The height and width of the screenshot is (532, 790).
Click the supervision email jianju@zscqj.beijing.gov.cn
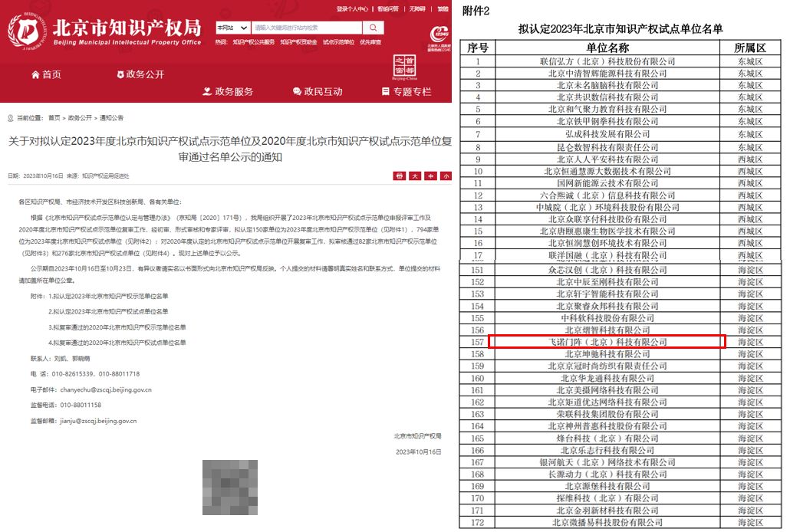pyautogui.click(x=98, y=421)
